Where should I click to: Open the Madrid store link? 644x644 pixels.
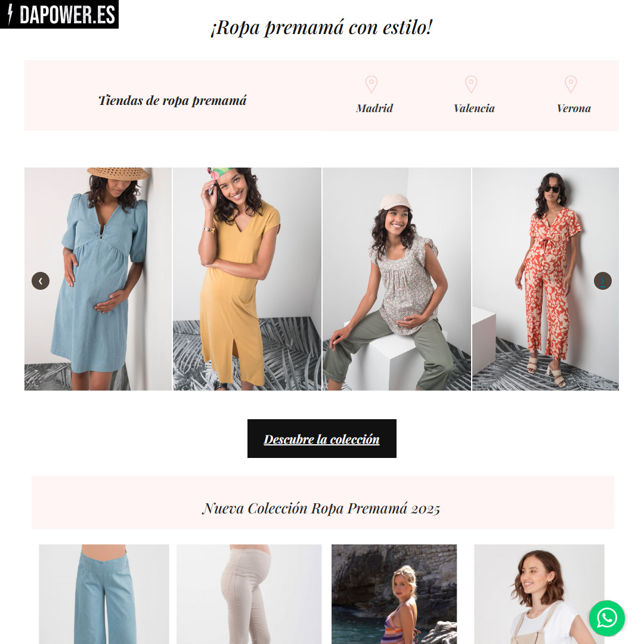[374, 109]
